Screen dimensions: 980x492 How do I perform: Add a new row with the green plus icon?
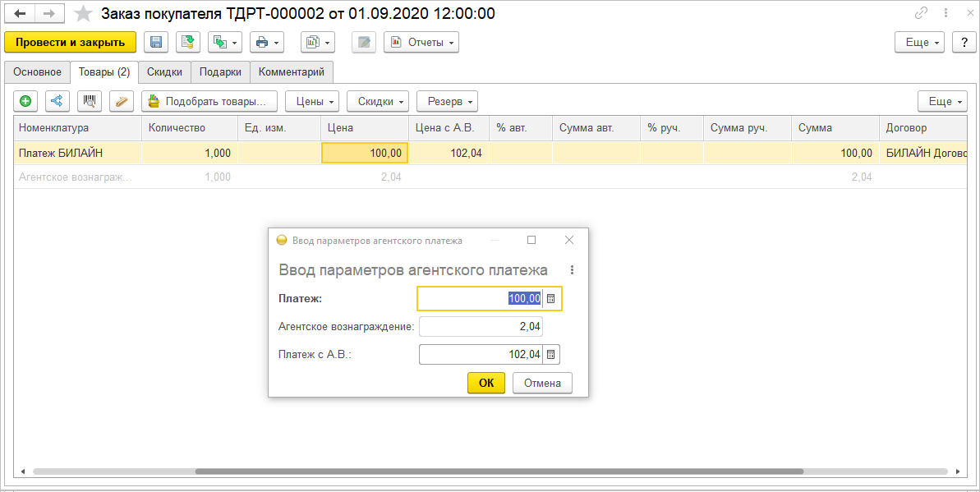pyautogui.click(x=25, y=101)
